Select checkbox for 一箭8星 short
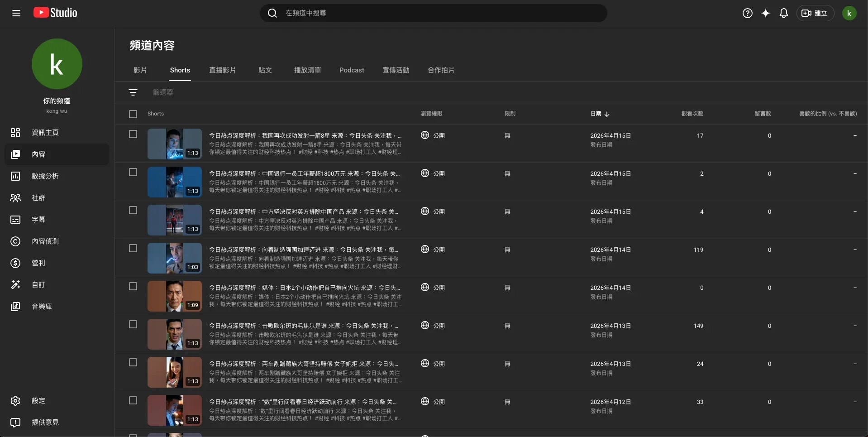 tap(133, 134)
